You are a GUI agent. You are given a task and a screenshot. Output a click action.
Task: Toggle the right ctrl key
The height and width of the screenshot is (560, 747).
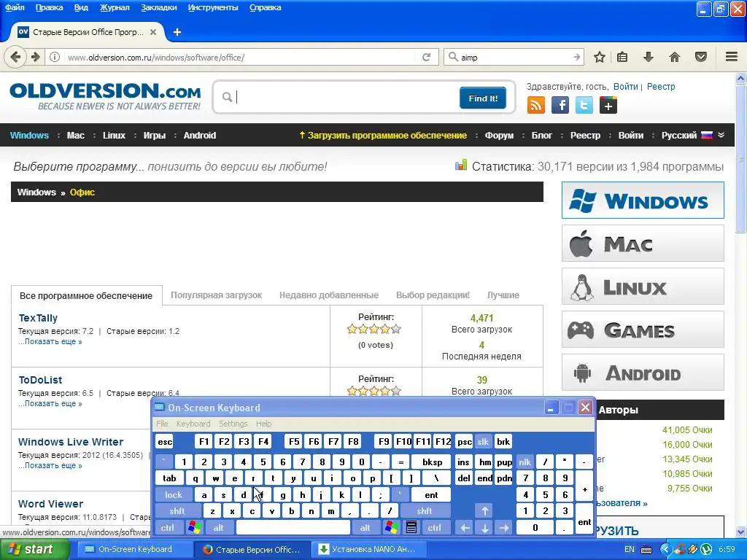435,528
